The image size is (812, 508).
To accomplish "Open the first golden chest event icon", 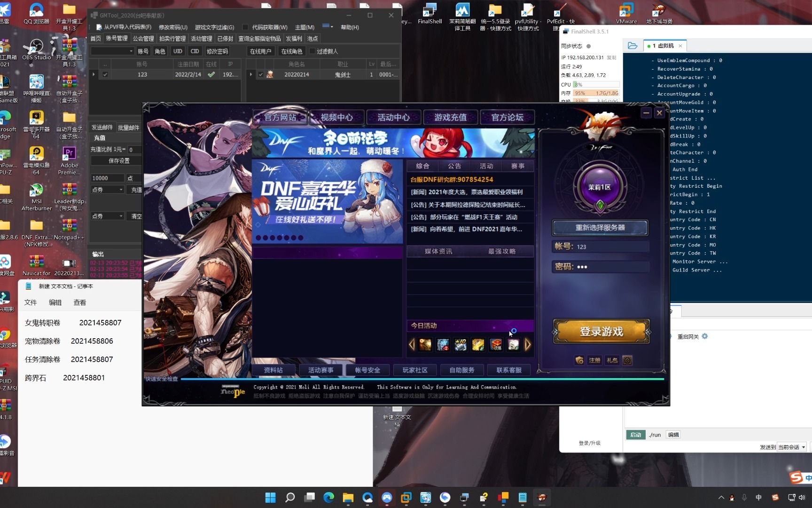I will pos(425,344).
